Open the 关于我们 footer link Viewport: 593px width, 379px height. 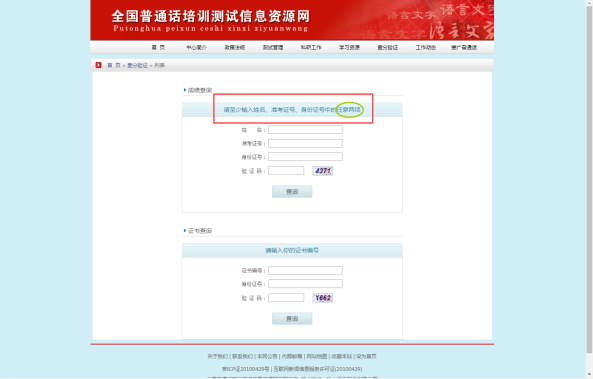pyautogui.click(x=217, y=356)
